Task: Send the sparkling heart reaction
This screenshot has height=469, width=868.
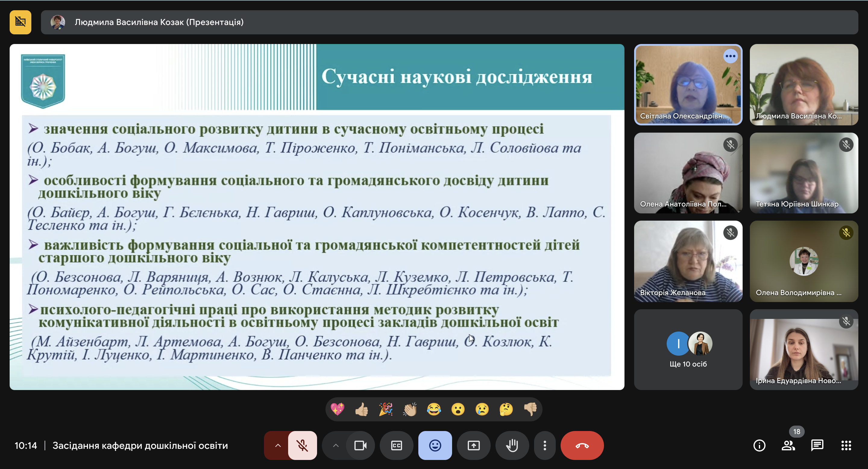Action: point(337,409)
